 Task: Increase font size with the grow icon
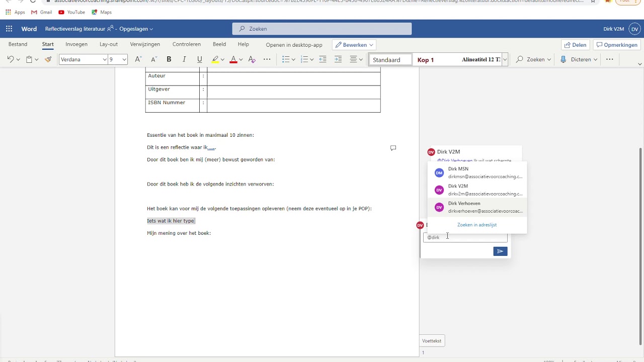click(138, 59)
